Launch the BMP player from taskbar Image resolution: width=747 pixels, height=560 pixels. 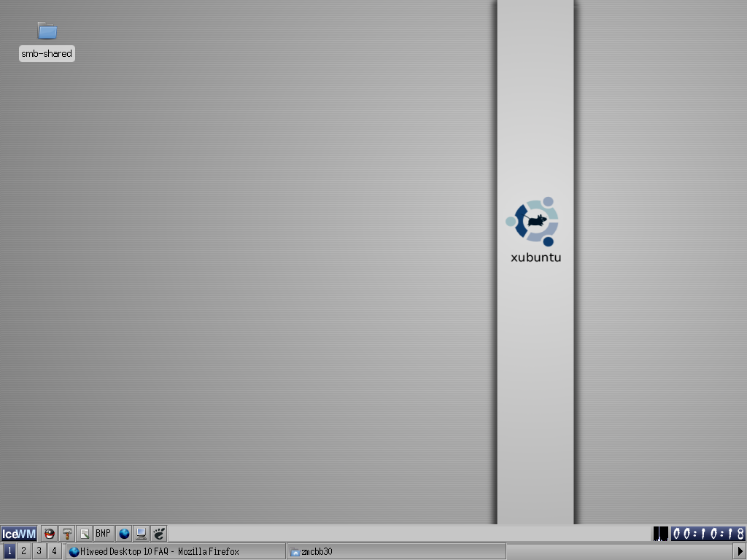point(104,533)
